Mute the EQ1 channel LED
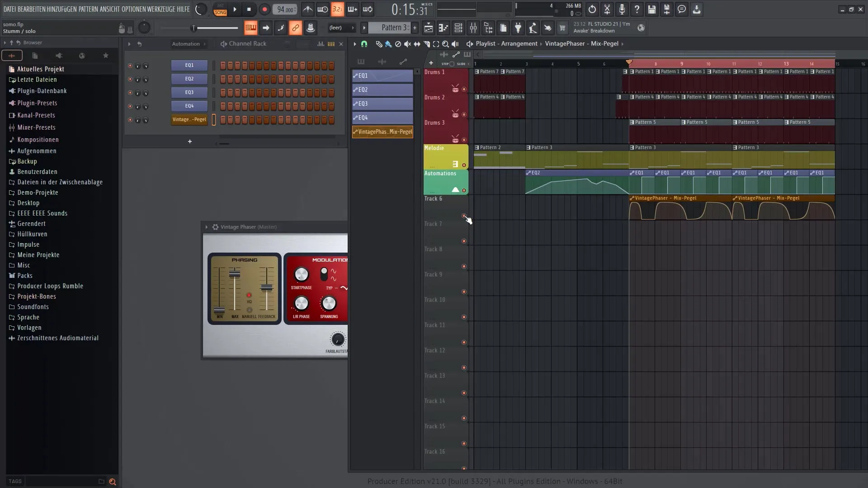This screenshot has width=868, height=488. (x=130, y=66)
